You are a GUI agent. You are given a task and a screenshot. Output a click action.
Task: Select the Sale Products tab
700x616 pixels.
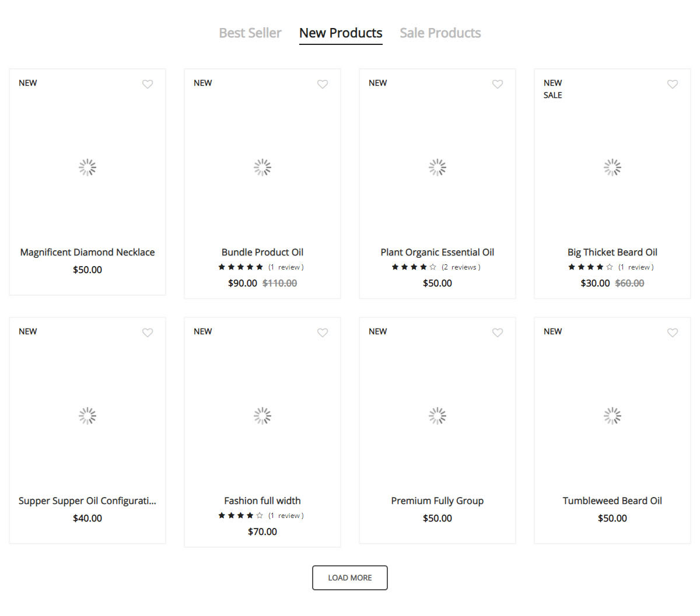[440, 33]
